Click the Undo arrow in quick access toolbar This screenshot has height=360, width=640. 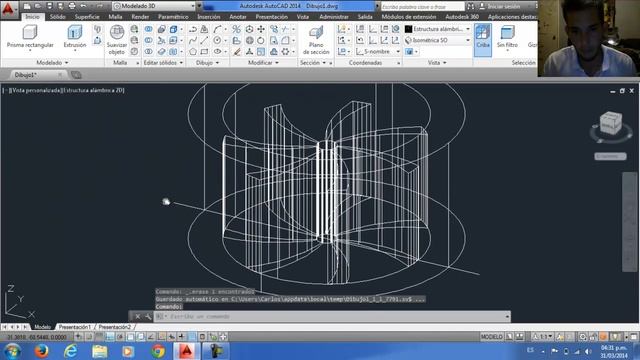(x=83, y=6)
